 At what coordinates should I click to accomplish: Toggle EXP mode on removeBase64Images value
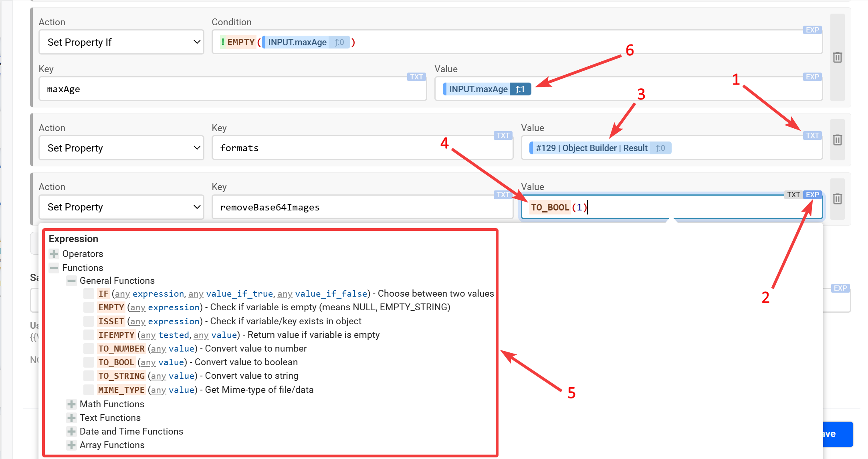click(812, 195)
